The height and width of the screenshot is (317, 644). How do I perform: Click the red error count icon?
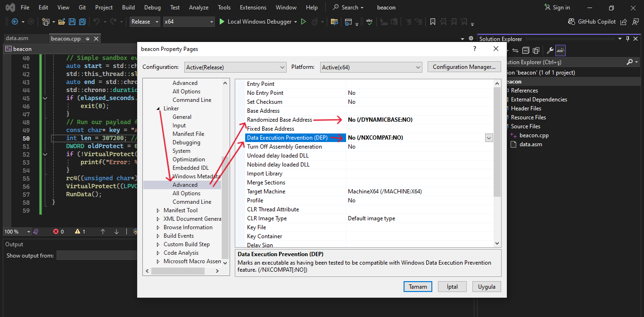point(56,232)
